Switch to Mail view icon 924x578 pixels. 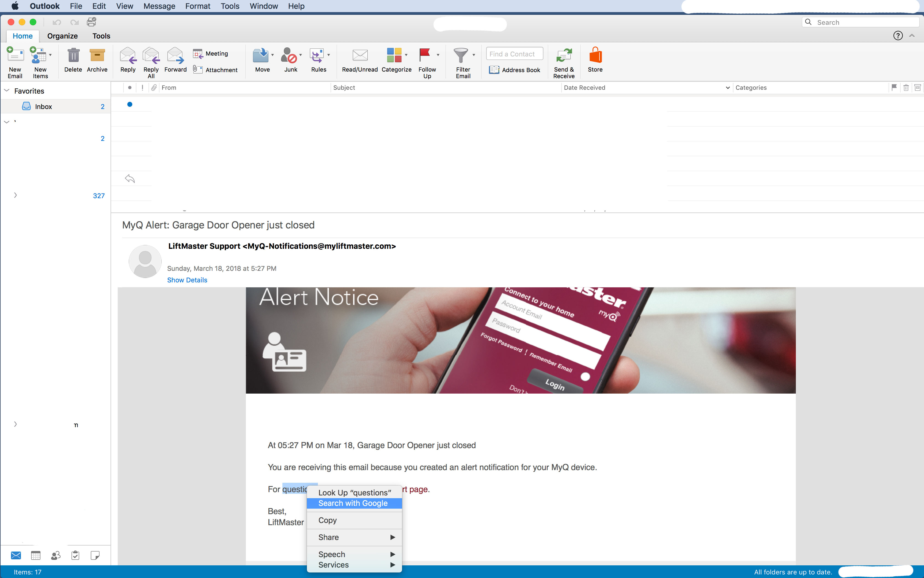point(16,555)
